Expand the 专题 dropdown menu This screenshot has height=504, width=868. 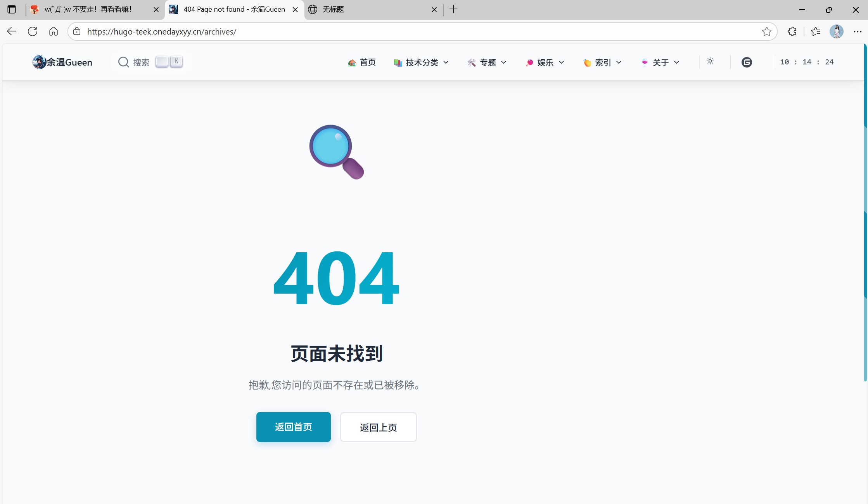coord(487,62)
